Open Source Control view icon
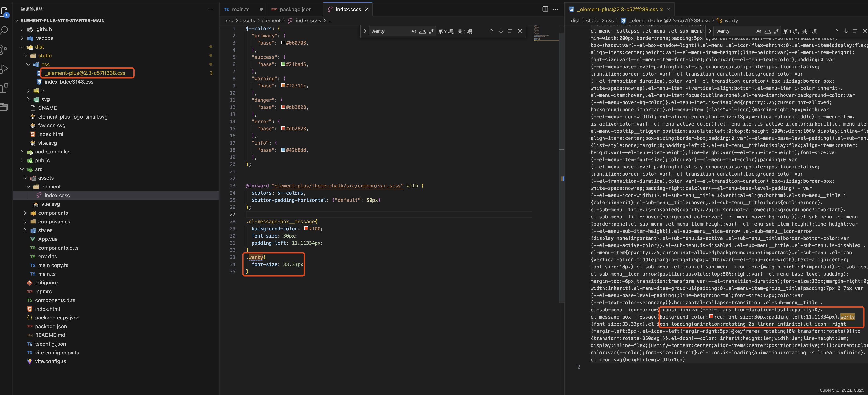Screen dimensions: 868x395 pos(4,50)
